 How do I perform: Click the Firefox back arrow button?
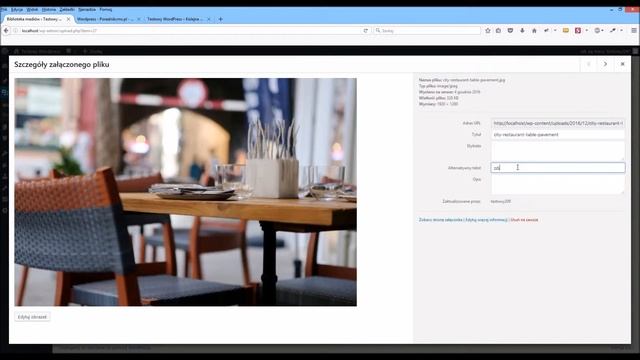pyautogui.click(x=6, y=31)
